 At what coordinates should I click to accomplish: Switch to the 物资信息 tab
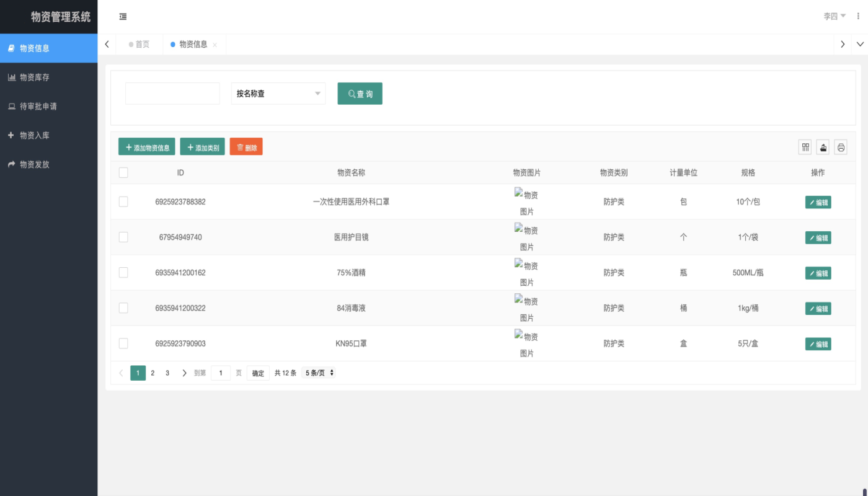[x=193, y=45]
